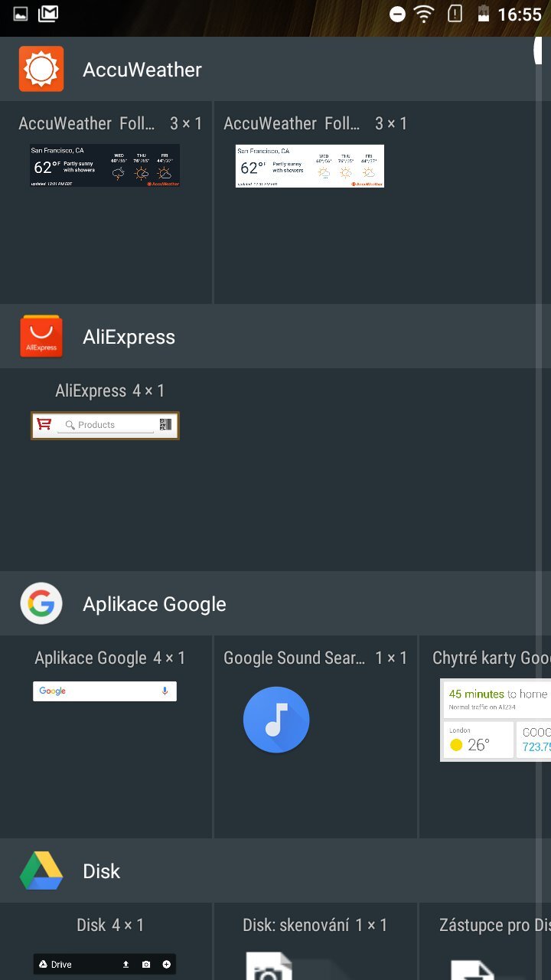Tap the AccuWeather app icon
This screenshot has height=980, width=551.
point(41,69)
